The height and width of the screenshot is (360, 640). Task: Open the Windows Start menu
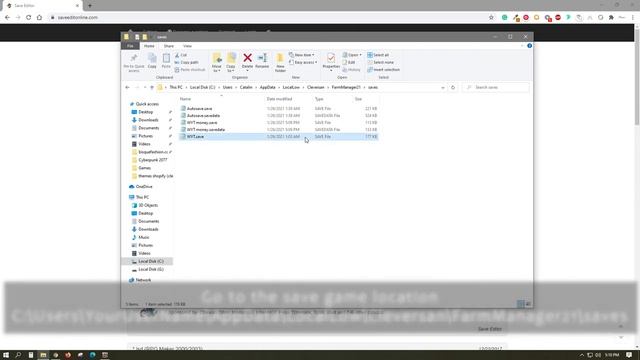(6, 355)
